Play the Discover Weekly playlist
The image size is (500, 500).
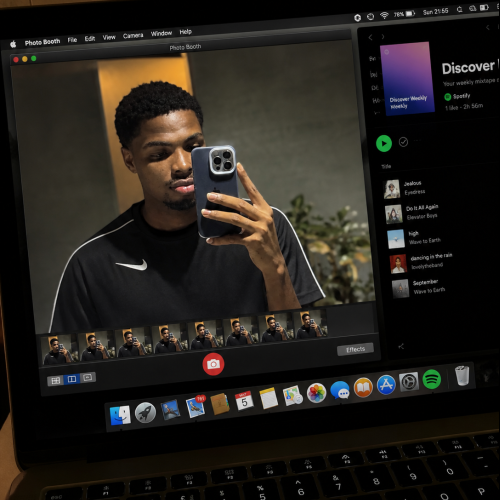[x=384, y=143]
